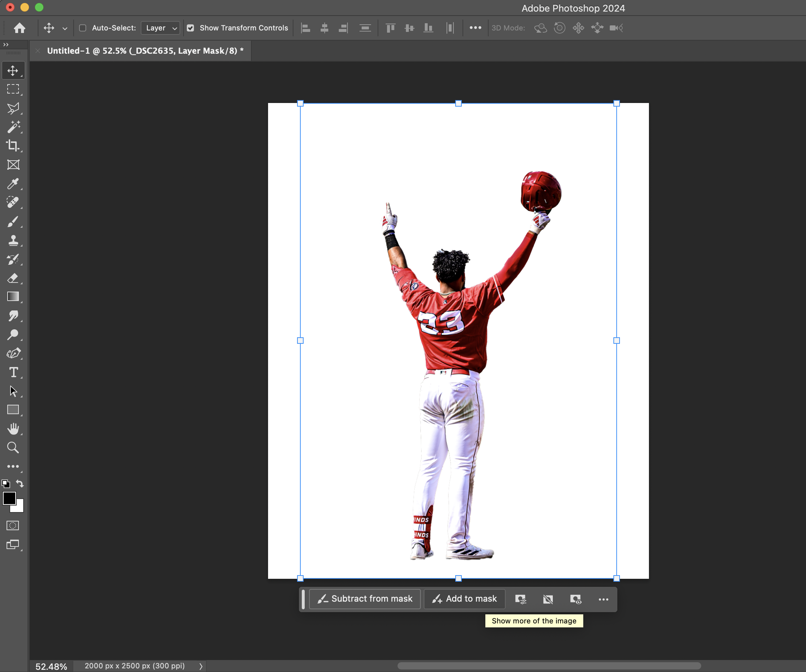Expand the Move tool options chevron
This screenshot has width=806, height=672.
coord(65,28)
